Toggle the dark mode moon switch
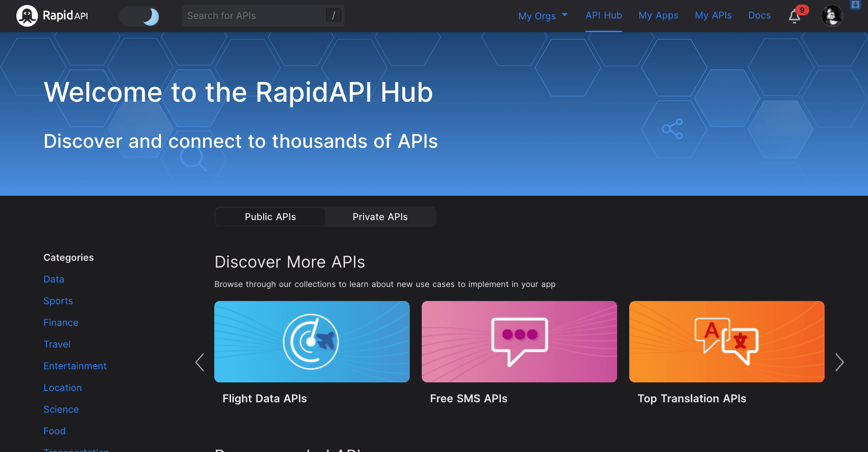The height and width of the screenshot is (452, 868). (x=140, y=16)
